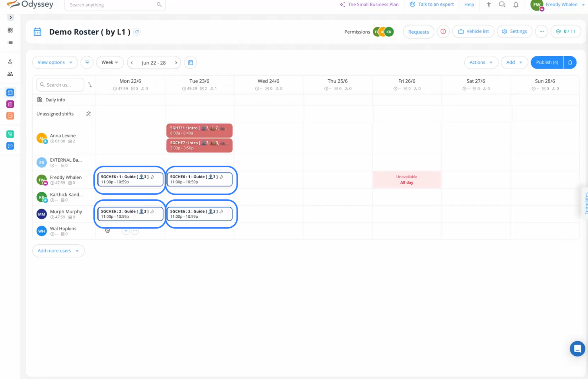Open the chat messages icon in header
Image resolution: width=588 pixels, height=379 pixels.
[x=502, y=5]
